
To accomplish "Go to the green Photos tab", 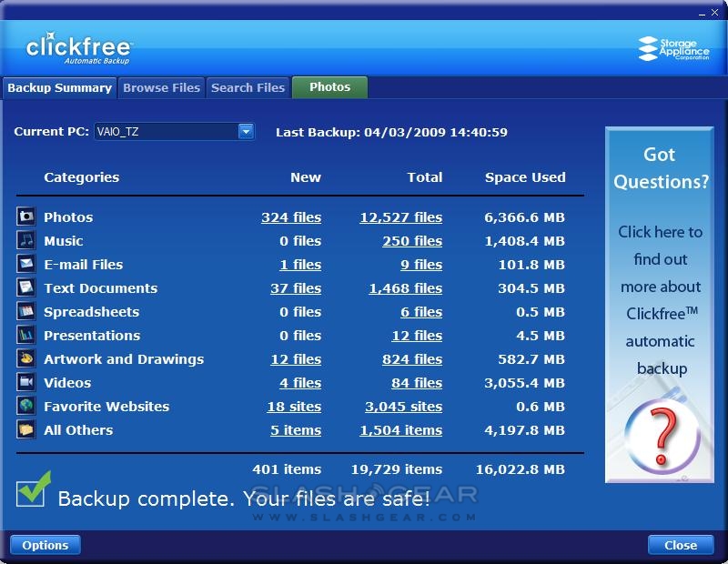I will [x=329, y=87].
